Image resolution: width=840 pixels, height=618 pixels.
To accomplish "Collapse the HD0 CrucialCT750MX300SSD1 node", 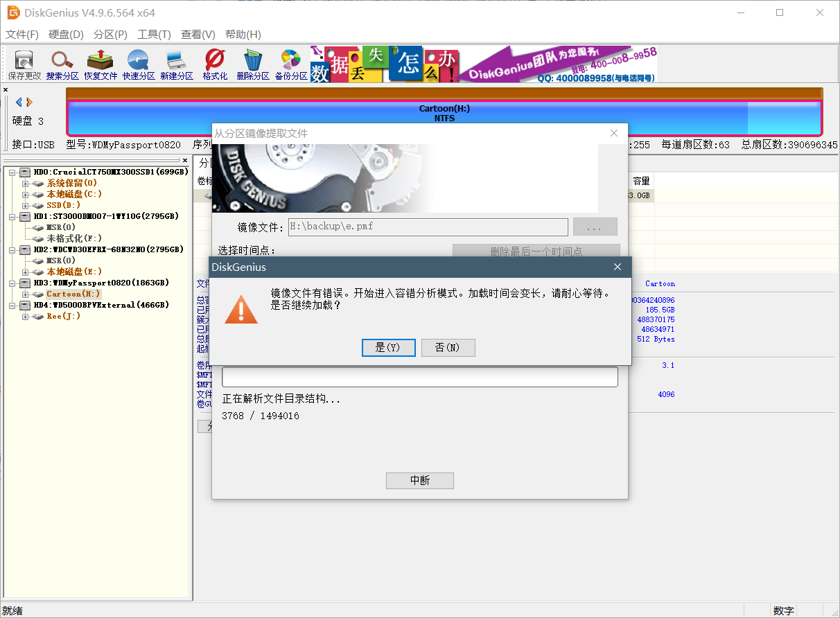I will [x=12, y=172].
